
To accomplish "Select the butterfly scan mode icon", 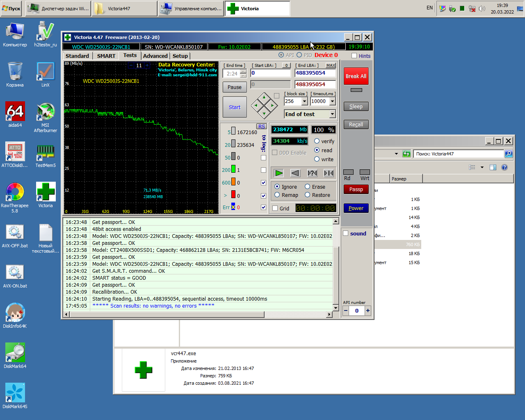I will coord(329,173).
